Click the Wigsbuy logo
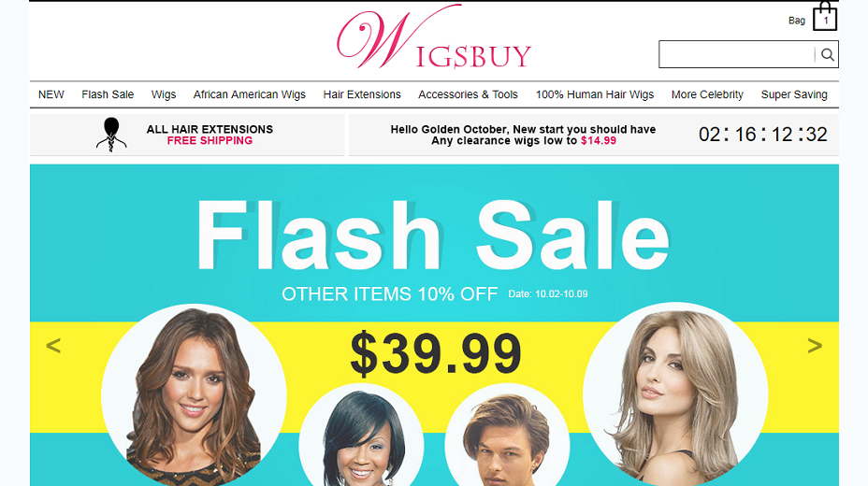 [x=434, y=37]
